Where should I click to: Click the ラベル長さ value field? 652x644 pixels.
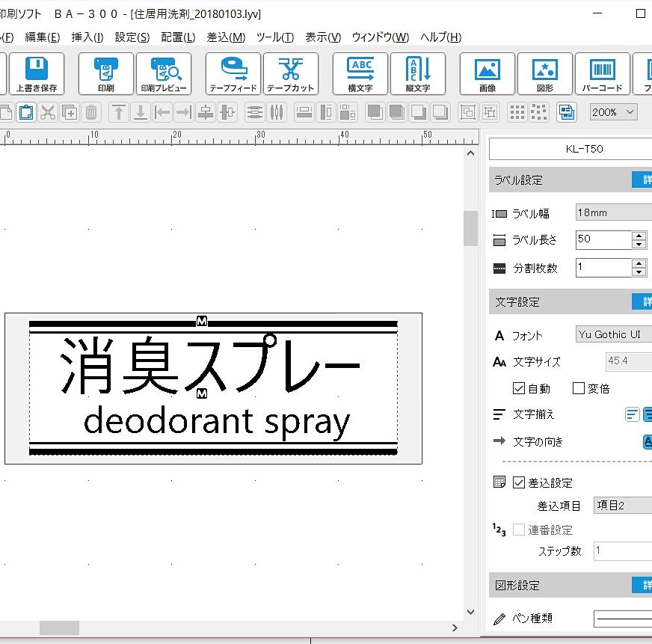point(603,240)
